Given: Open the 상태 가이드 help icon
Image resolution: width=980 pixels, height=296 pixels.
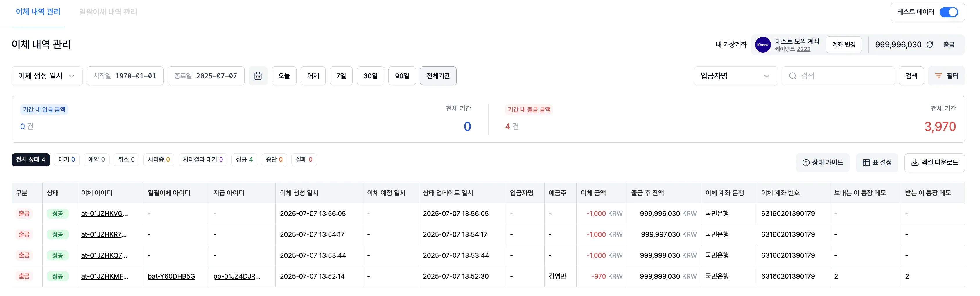Looking at the screenshot, I should click(x=806, y=163).
